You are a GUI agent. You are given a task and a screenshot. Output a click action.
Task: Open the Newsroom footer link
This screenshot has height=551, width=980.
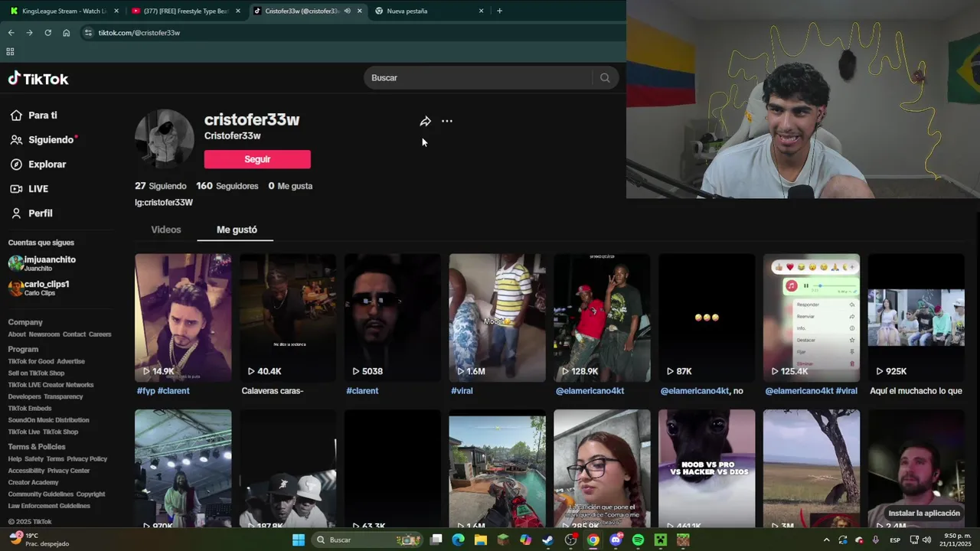click(44, 334)
